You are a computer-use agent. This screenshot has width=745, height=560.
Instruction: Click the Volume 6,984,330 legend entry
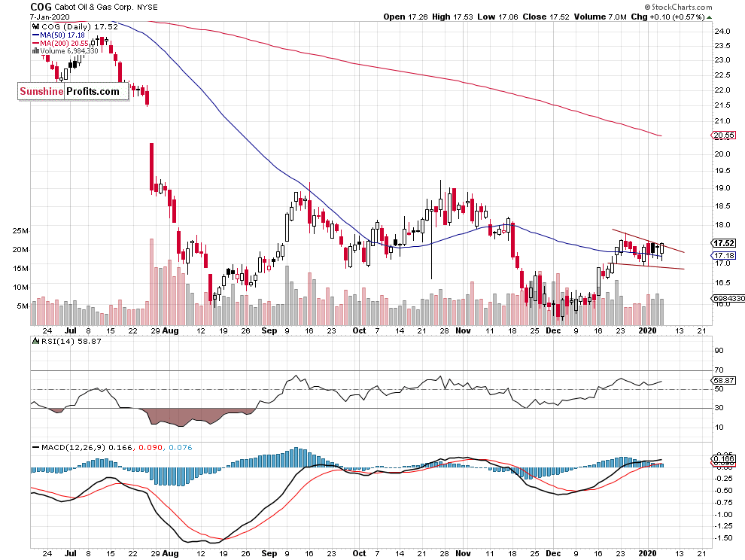[x=69, y=51]
